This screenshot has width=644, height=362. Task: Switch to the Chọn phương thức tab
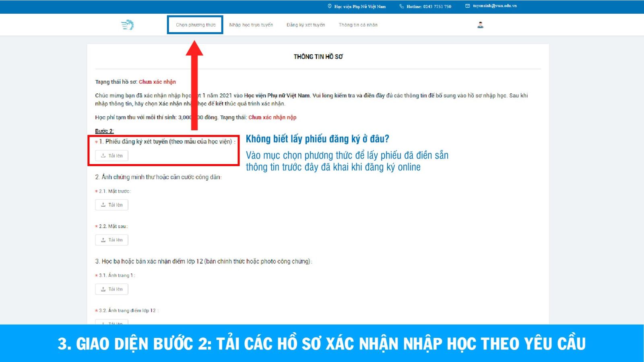coord(196,25)
